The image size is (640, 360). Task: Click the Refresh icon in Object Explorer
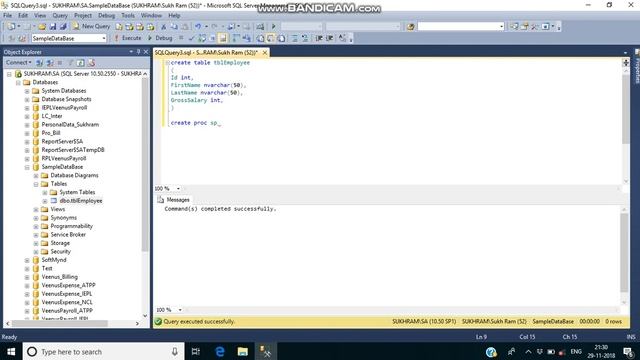pos(80,62)
